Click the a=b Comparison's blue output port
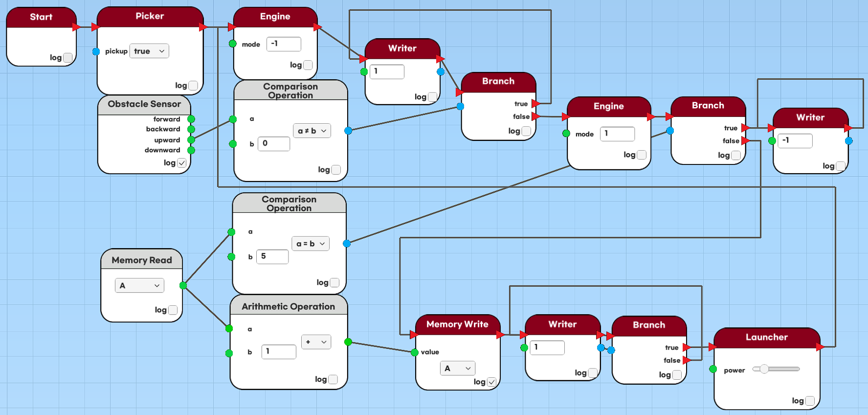The image size is (868, 415). [347, 243]
